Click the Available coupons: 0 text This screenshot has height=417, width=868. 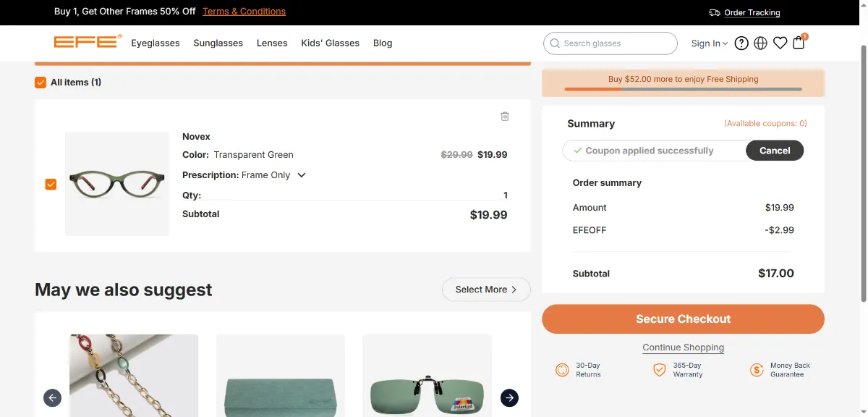pyautogui.click(x=765, y=124)
